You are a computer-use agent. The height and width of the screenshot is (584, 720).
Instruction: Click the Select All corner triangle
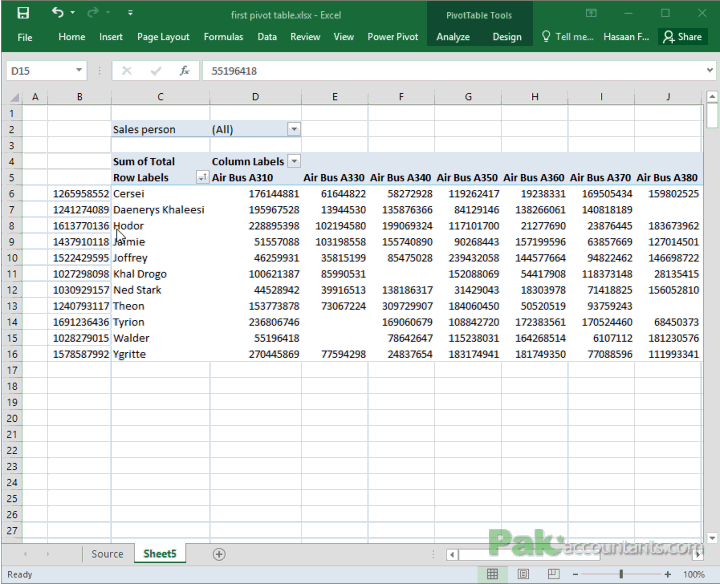[x=15, y=97]
